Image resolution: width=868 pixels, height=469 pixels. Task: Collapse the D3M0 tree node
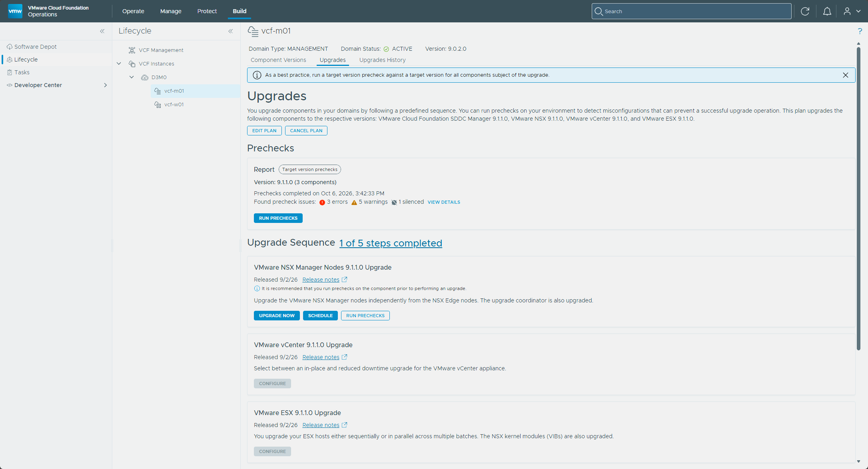(x=132, y=77)
